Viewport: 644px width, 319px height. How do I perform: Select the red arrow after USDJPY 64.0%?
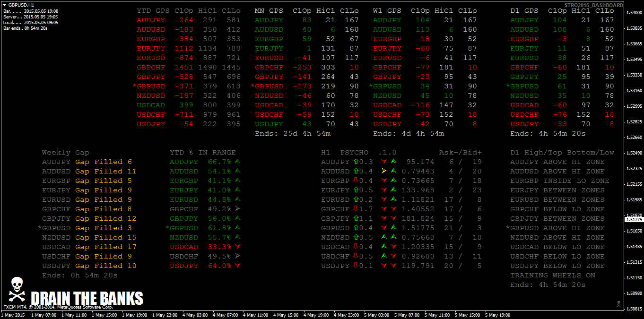tap(237, 266)
